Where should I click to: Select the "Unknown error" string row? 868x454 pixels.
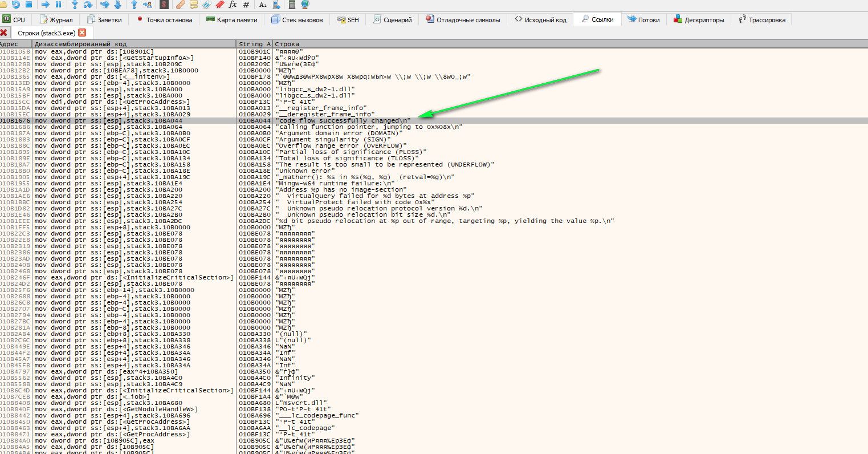pyautogui.click(x=434, y=171)
